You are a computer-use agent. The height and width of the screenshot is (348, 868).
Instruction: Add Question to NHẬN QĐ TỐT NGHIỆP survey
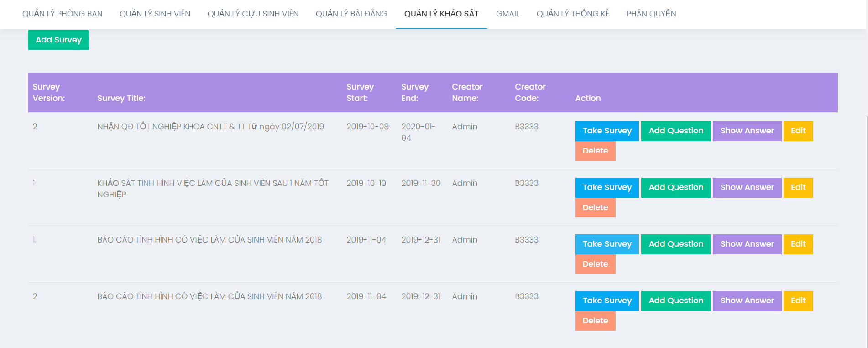(675, 131)
